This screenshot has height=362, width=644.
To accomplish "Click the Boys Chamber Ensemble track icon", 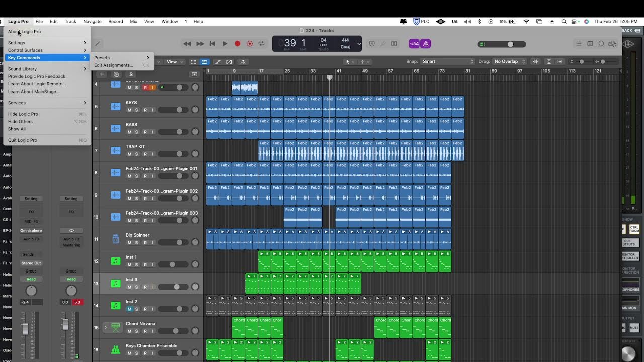I will (x=116, y=349).
